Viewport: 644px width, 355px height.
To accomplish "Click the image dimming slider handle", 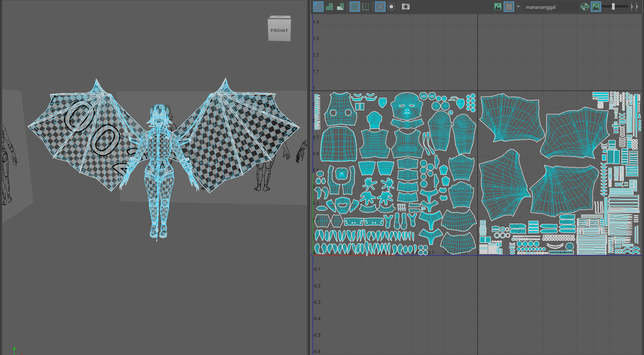I will (613, 7).
